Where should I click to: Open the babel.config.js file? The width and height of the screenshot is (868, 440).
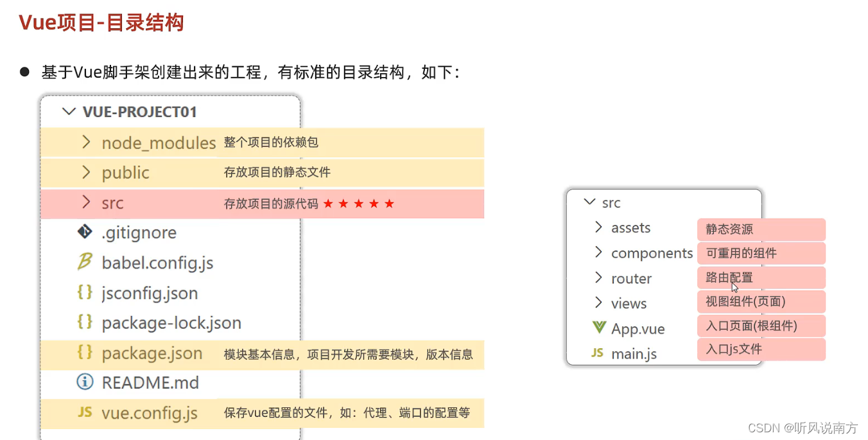click(x=157, y=263)
